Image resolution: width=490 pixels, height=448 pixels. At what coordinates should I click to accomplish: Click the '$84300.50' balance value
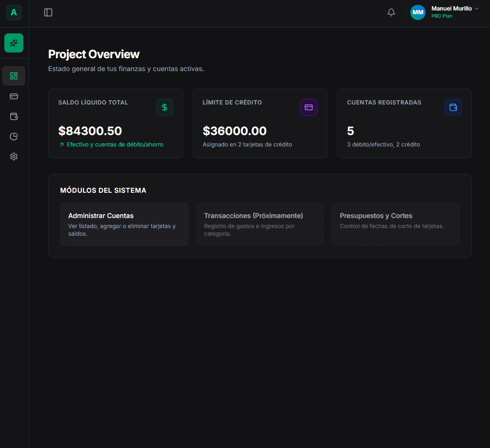90,131
